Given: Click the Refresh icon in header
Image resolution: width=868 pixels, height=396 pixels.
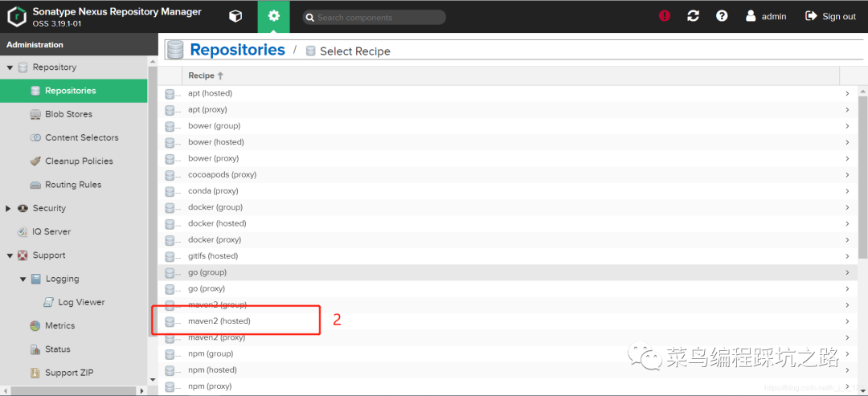Looking at the screenshot, I should [x=693, y=16].
